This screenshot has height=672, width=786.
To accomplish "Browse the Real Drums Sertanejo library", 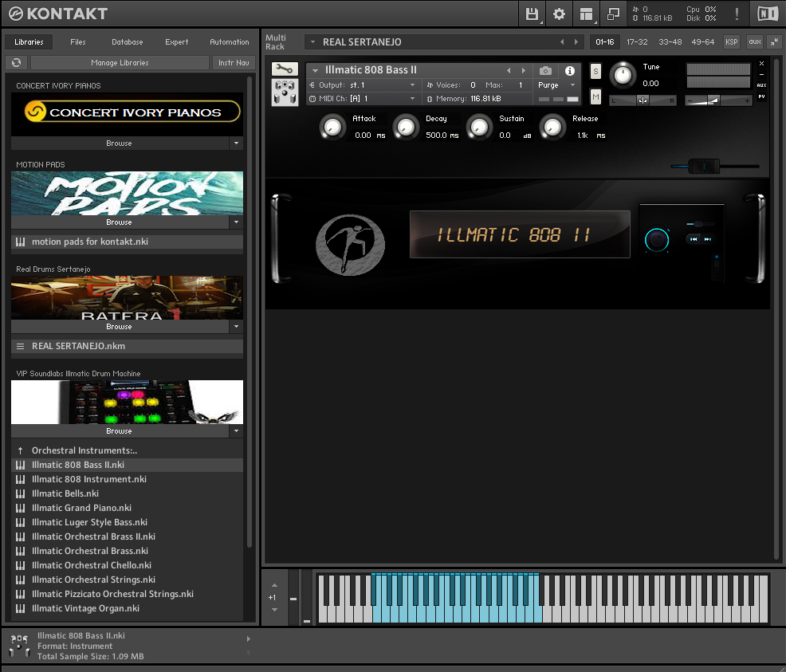I will (120, 327).
